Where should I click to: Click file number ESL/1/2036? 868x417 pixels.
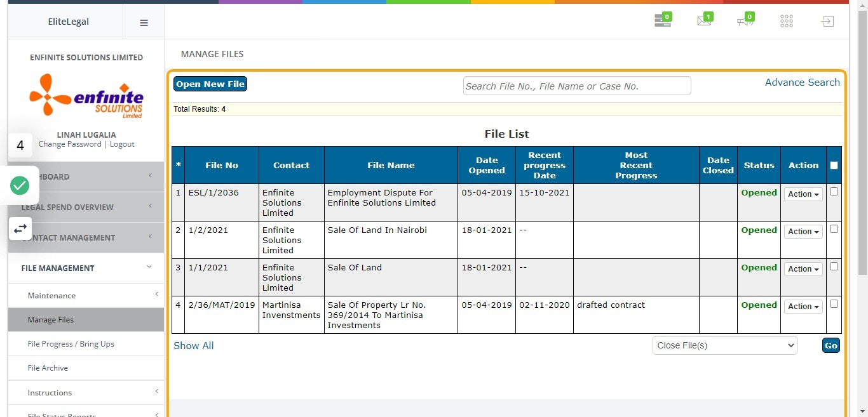[x=214, y=192]
